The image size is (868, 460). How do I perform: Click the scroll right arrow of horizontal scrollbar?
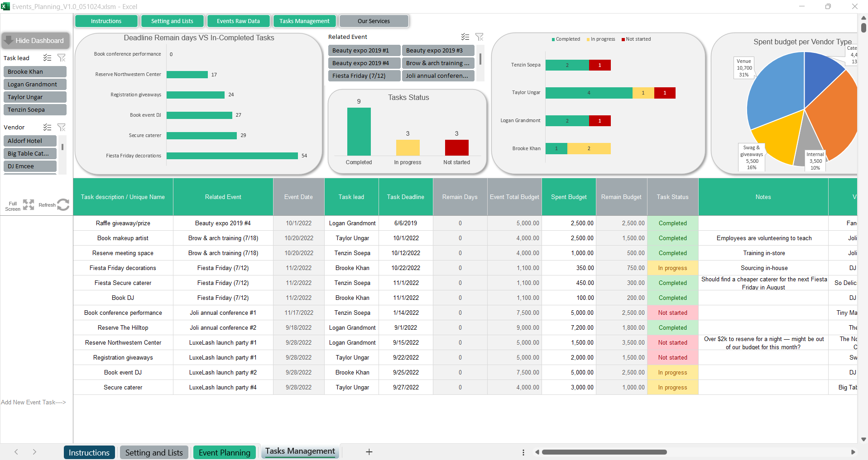[853, 452]
